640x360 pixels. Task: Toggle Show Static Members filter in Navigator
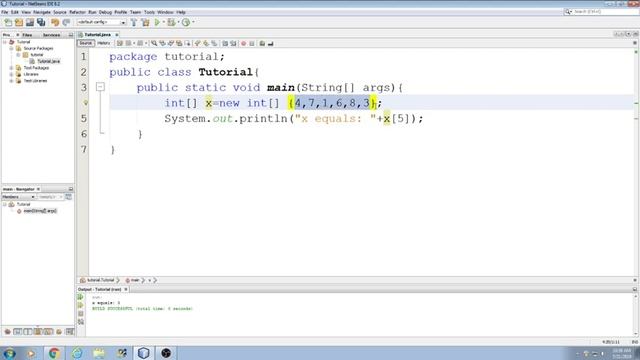coord(28,331)
